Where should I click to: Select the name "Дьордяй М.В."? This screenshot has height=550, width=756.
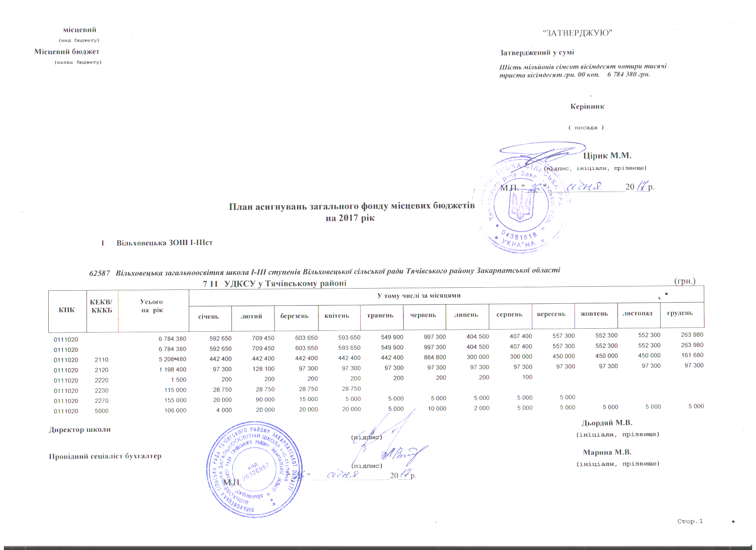pos(607,423)
